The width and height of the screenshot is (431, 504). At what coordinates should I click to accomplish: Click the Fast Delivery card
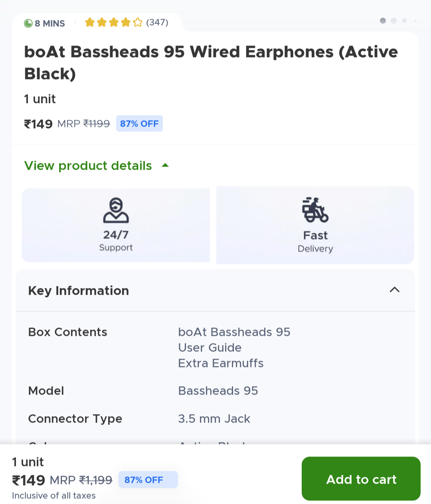coord(315,225)
